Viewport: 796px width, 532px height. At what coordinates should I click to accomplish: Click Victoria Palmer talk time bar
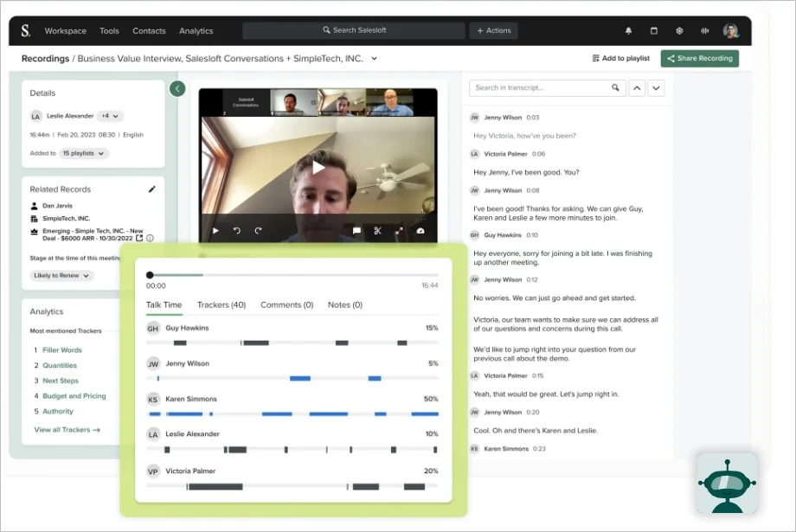point(292,487)
